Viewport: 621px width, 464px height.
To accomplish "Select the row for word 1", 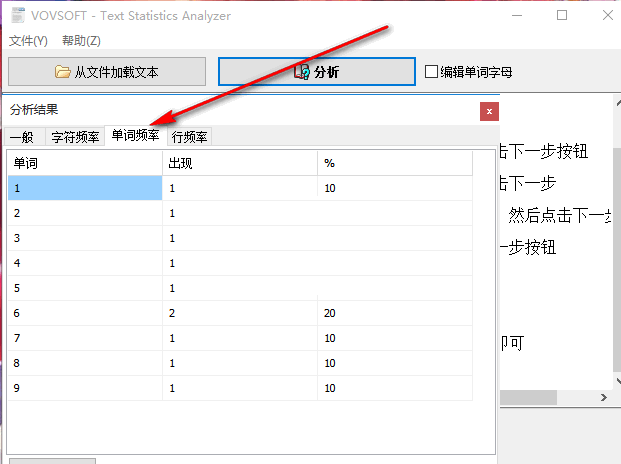I will [x=240, y=188].
